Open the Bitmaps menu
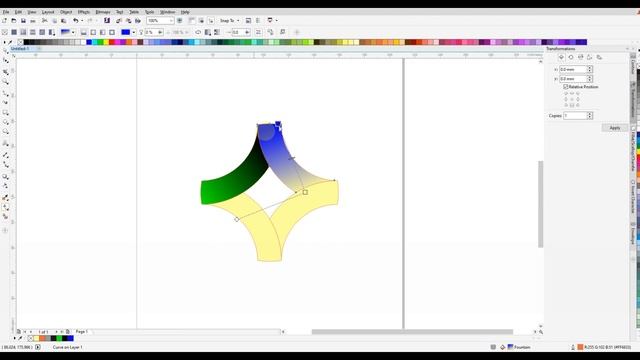The image size is (640, 360). pos(103,12)
